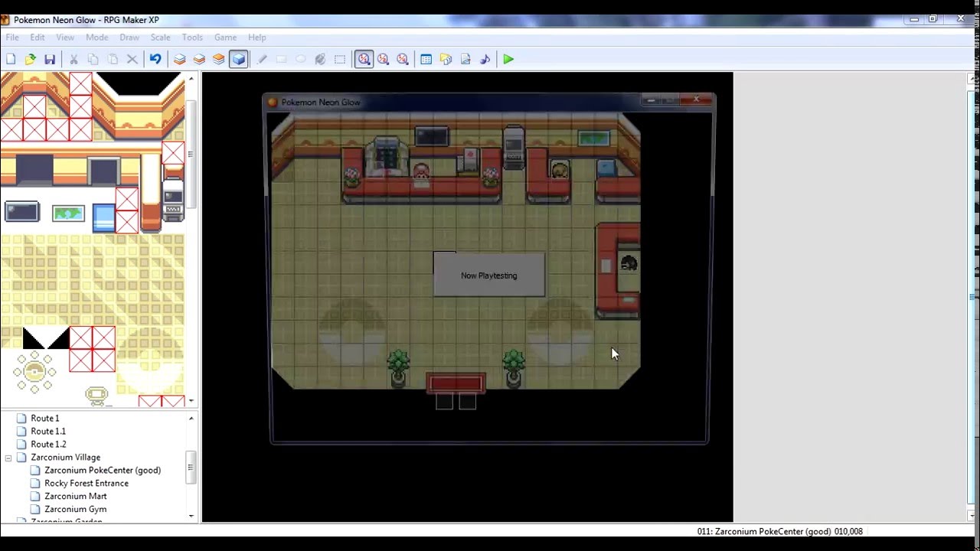Select the Rocky Forest Entrance map
980x551 pixels.
[87, 484]
